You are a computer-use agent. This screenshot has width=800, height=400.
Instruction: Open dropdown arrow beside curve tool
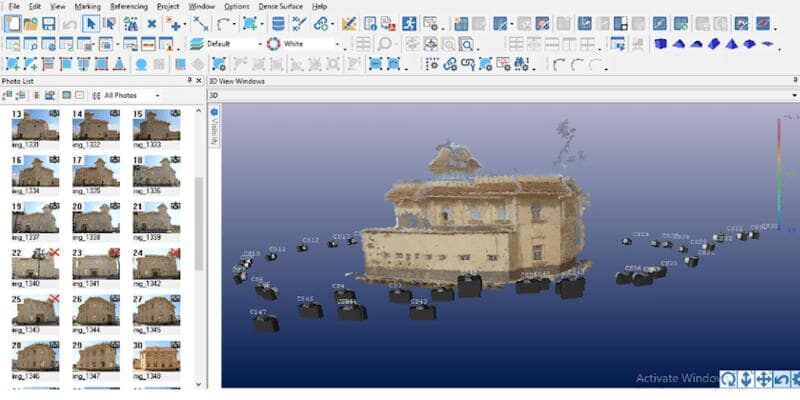pyautogui.click(x=234, y=24)
